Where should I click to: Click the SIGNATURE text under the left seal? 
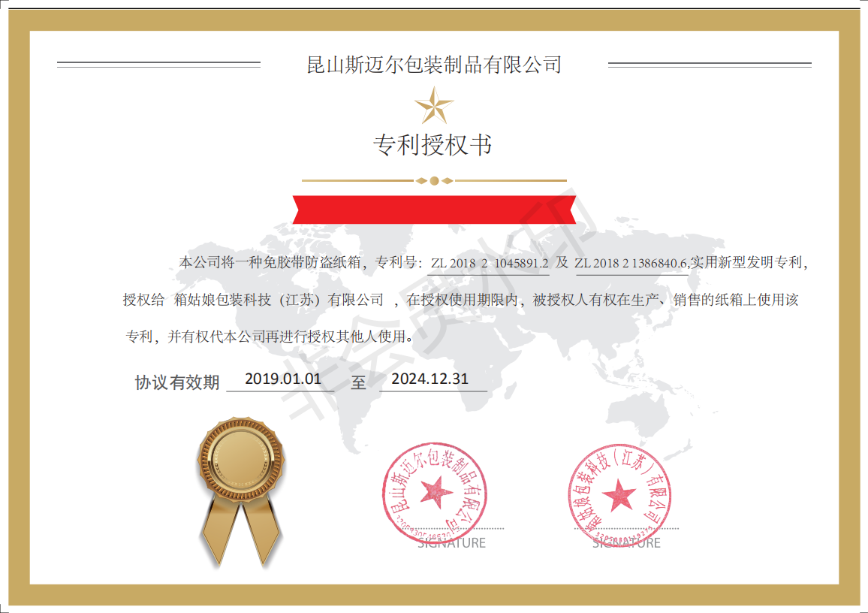[x=451, y=542]
